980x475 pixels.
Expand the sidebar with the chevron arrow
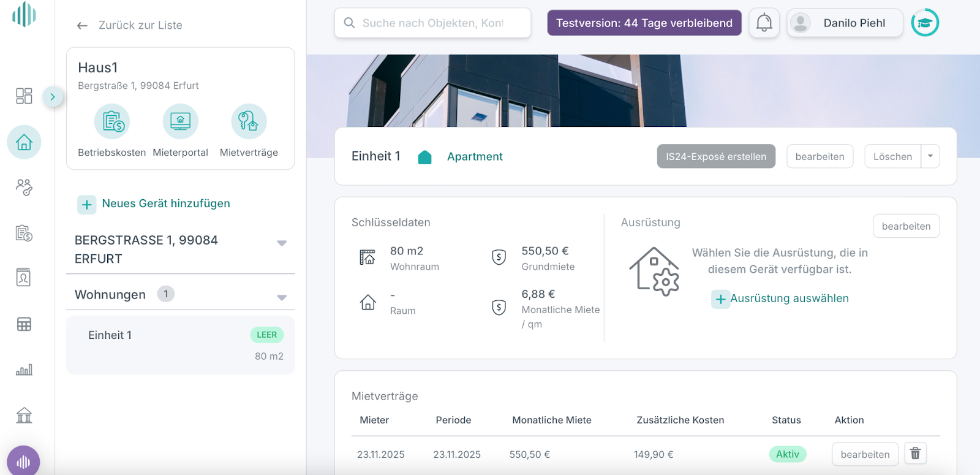coord(53,97)
